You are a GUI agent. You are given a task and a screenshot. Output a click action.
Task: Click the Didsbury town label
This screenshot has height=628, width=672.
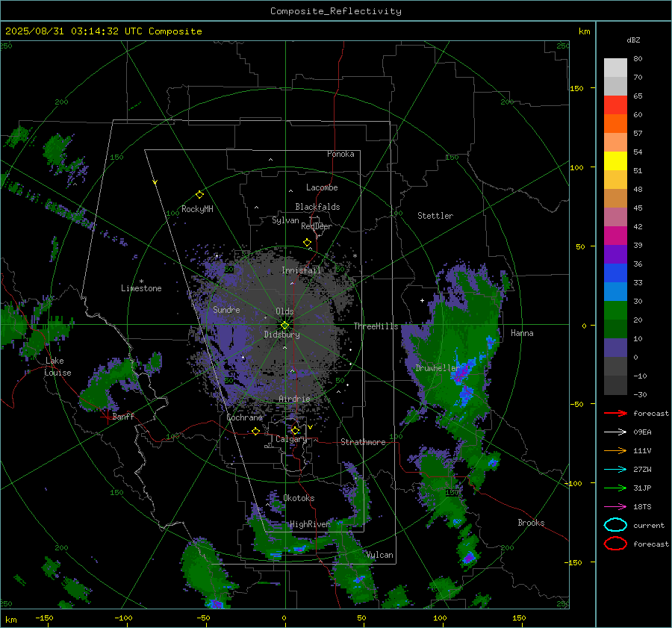pos(281,335)
